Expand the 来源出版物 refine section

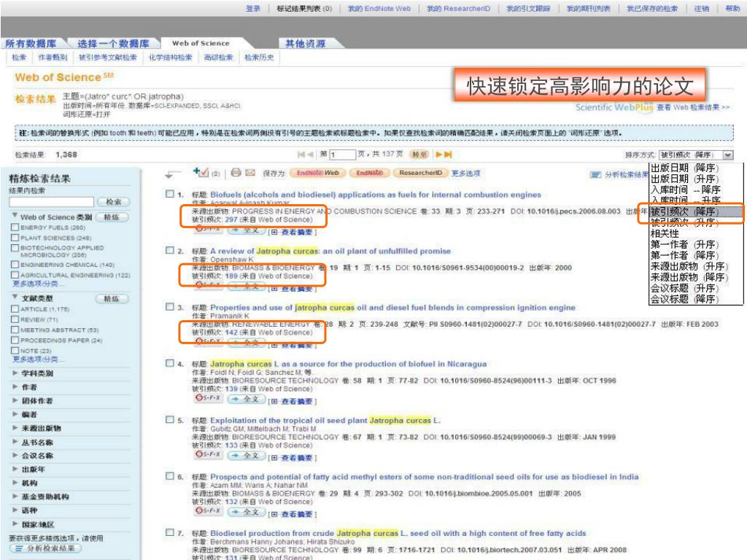(x=15, y=428)
